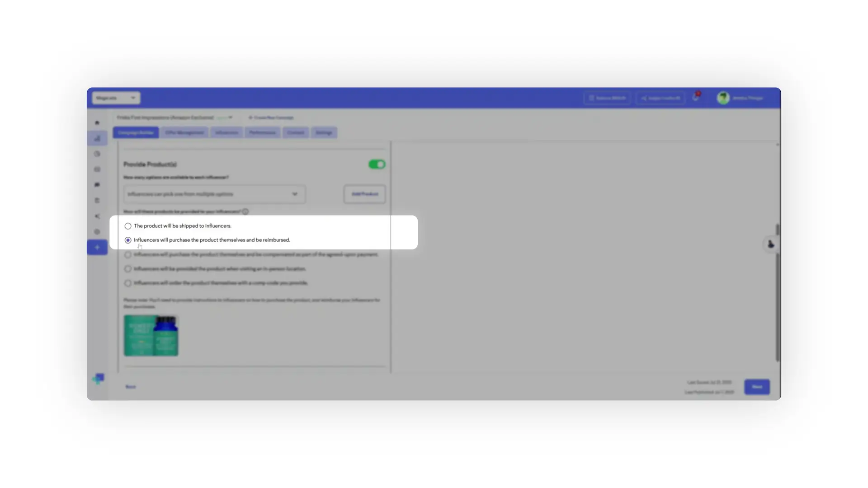Open the 'Influencers can pick one from multiple options' dropdown
Screen dimensions: 868x488
pos(214,194)
